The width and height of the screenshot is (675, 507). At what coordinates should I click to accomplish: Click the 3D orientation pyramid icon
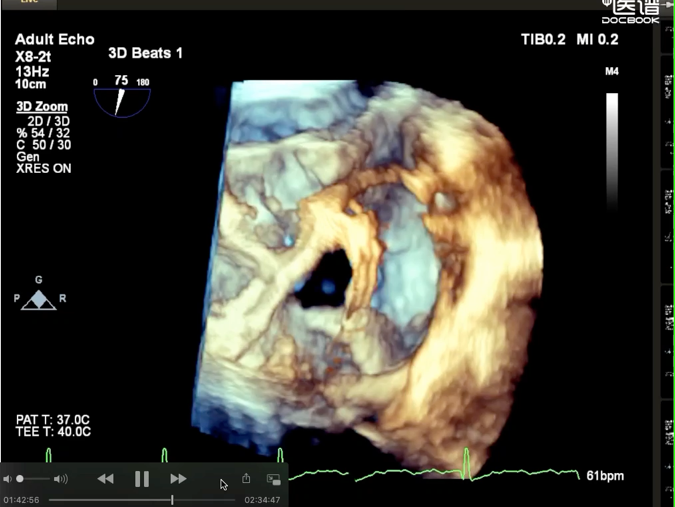[39, 299]
